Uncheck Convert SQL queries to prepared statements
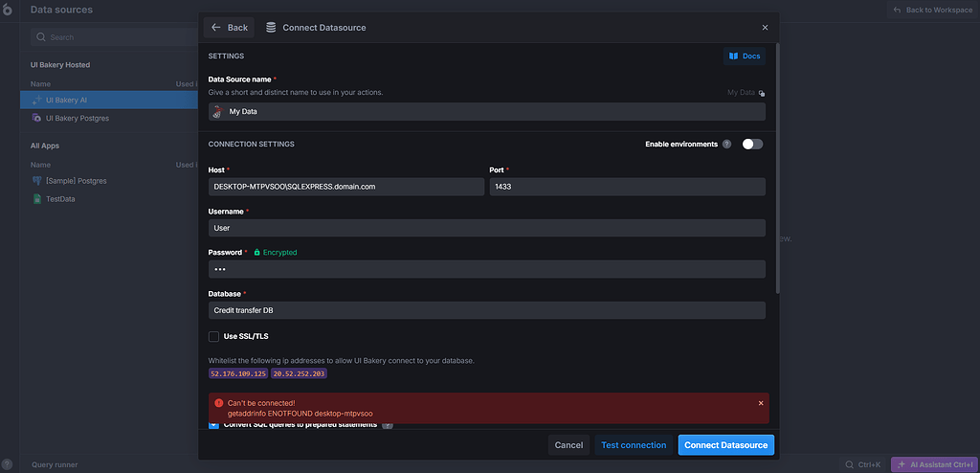Viewport: 980px width, 473px height. [213, 425]
